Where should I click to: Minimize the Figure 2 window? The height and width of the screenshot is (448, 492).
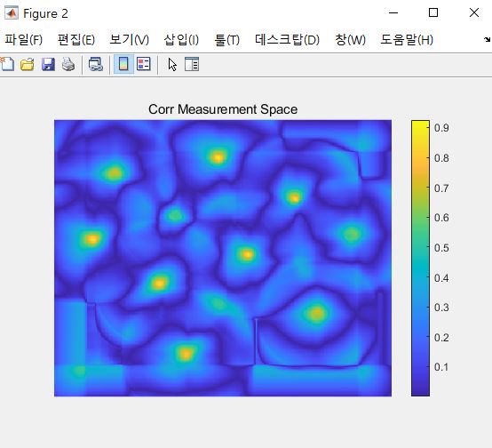[x=393, y=12]
